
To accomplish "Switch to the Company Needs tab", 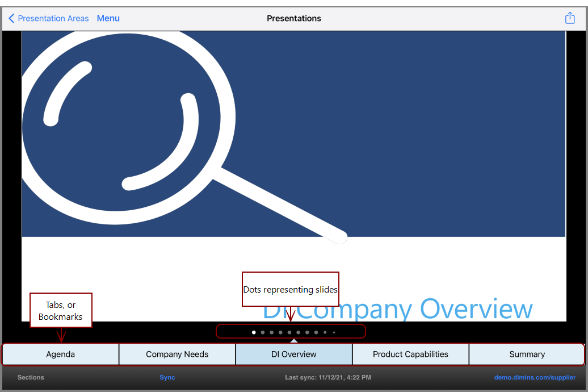I will (177, 354).
